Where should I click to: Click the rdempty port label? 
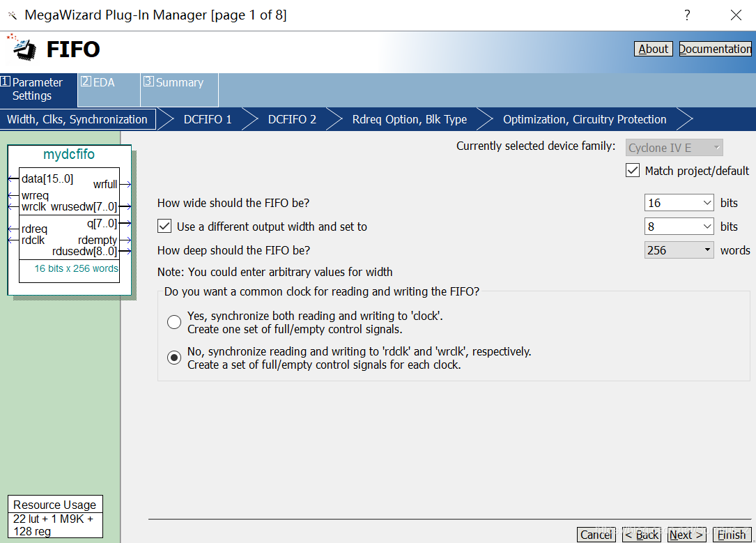98,240
